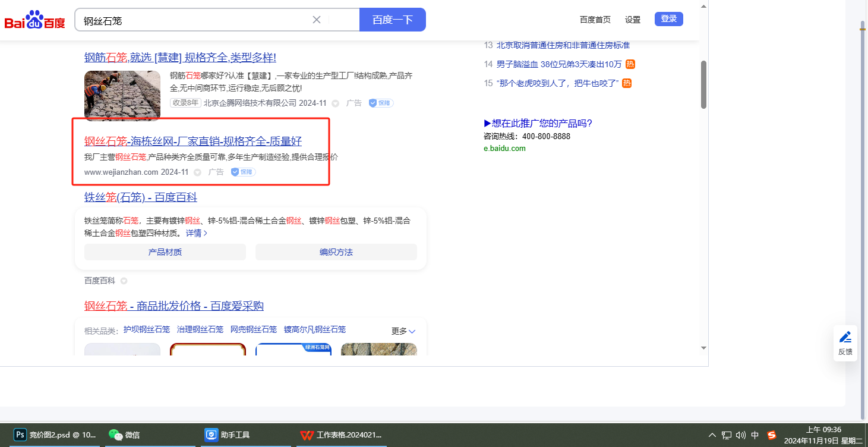Expand the arrow next to www.wejianzhan.com 2024-11
Image resolution: width=868 pixels, height=447 pixels.
[197, 172]
